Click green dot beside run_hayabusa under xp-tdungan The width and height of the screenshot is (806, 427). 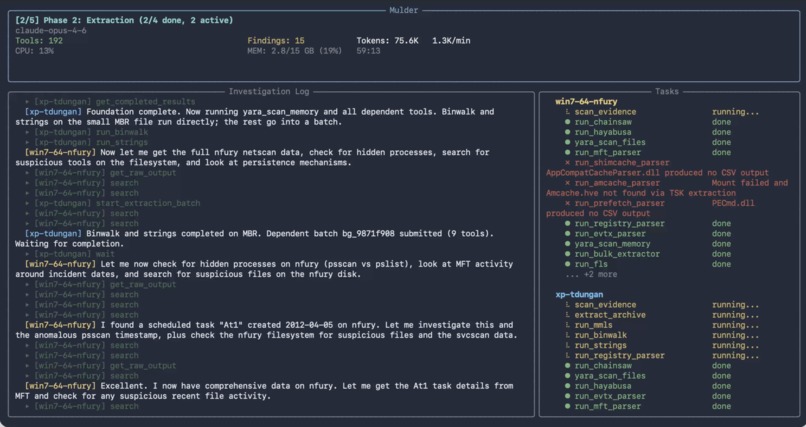(x=567, y=386)
